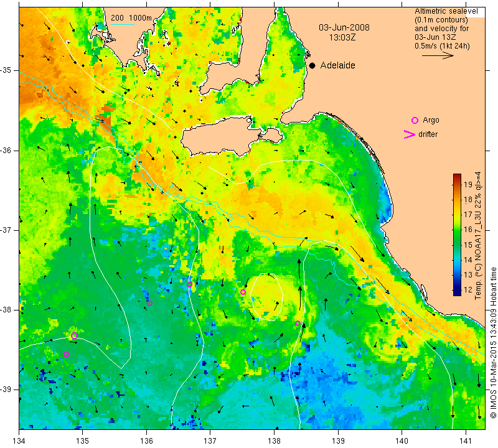The width and height of the screenshot is (498, 448).
Task: Click the magenta drifter legend symbol
Action: click(x=410, y=134)
